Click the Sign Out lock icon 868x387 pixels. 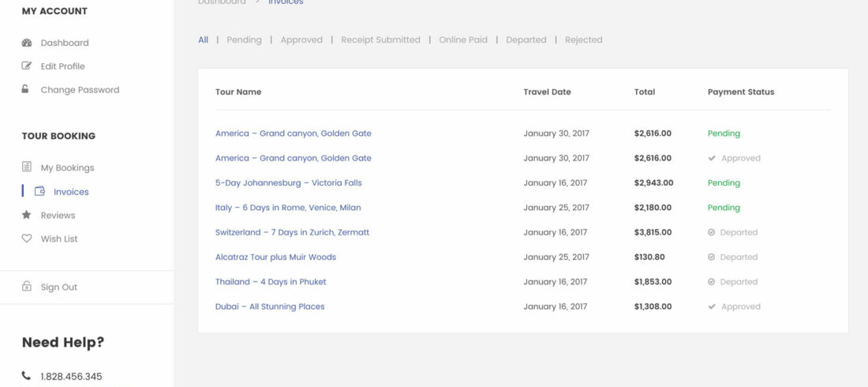pos(27,287)
